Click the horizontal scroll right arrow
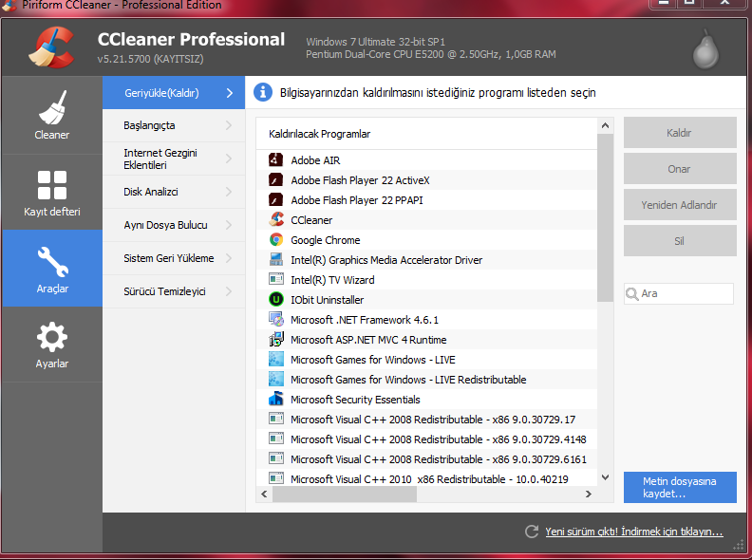752x560 pixels. [589, 494]
